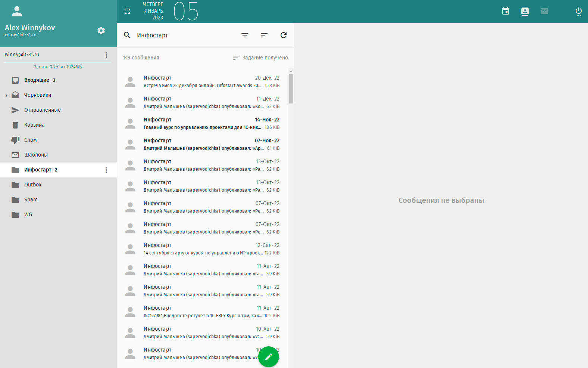This screenshot has width=588, height=368.
Task: Select the Инфостарт folder
Action: pyautogui.click(x=58, y=170)
